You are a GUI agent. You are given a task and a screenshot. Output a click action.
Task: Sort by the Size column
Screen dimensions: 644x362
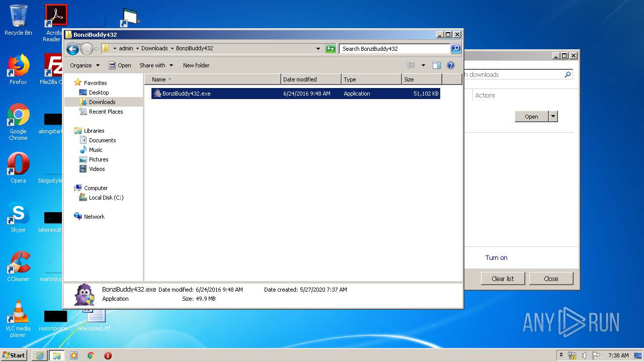[422, 79]
